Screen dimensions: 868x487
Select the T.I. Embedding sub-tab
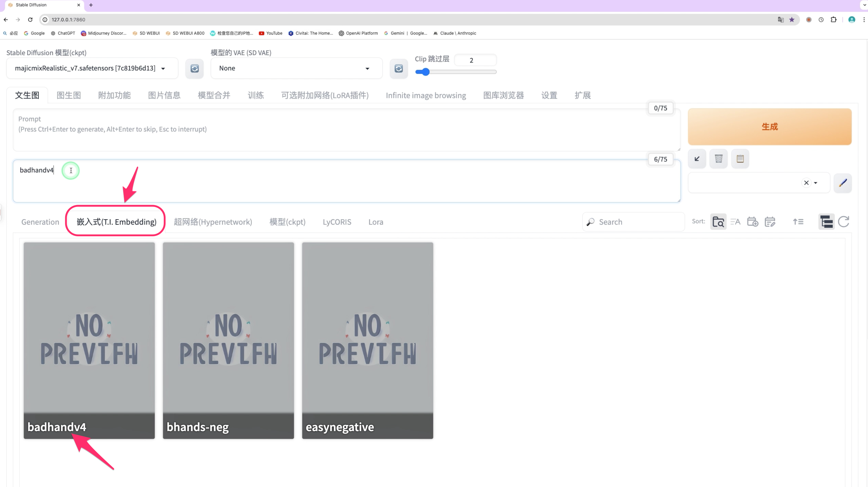116,222
